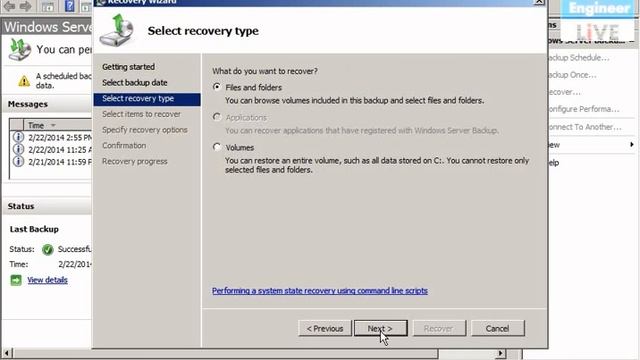Image resolution: width=640 pixels, height=360 pixels.
Task: Sort messages by the Time column header
Action: pos(57,125)
